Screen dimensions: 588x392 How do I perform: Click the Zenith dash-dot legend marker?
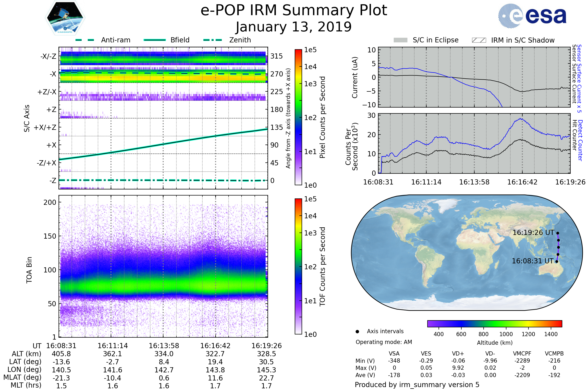213,40
